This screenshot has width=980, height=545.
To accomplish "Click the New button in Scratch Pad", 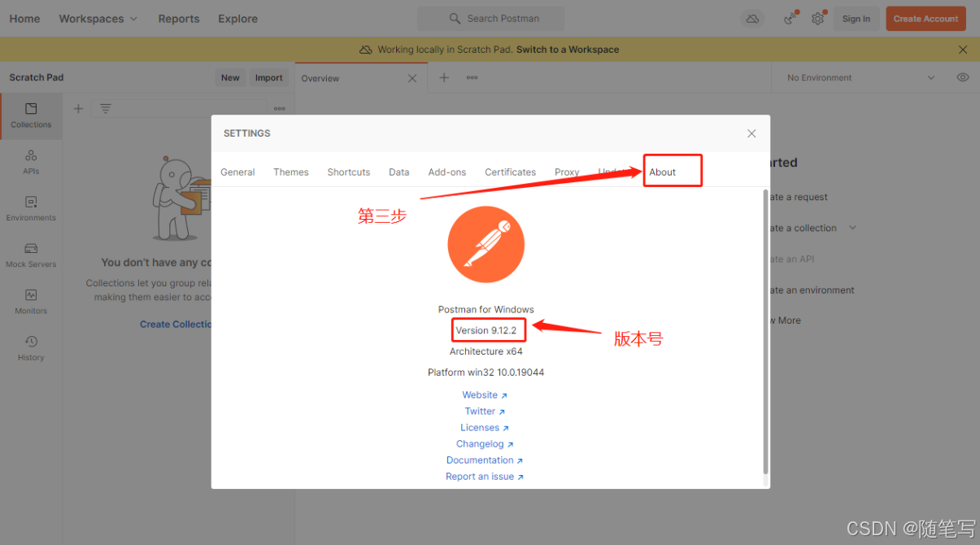I will tap(230, 77).
